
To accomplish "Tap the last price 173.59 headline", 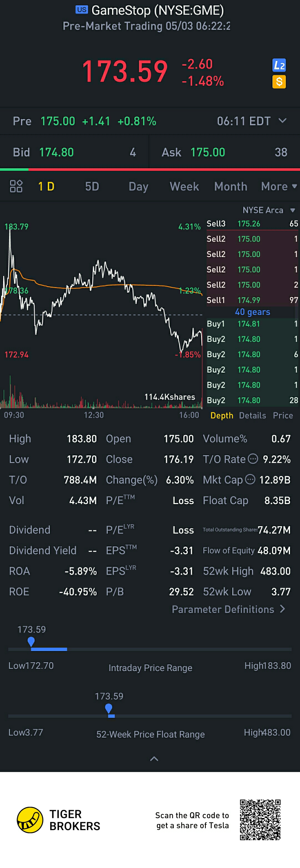I will click(x=125, y=71).
